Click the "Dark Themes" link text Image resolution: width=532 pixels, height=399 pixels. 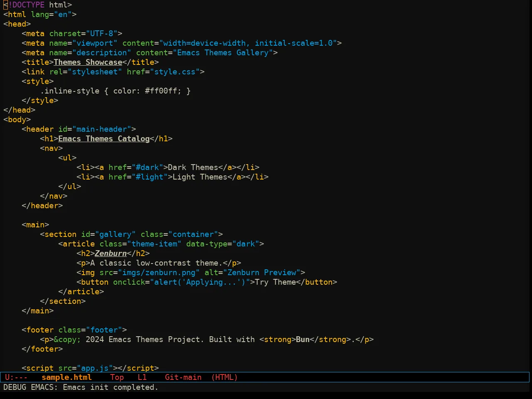click(x=193, y=167)
